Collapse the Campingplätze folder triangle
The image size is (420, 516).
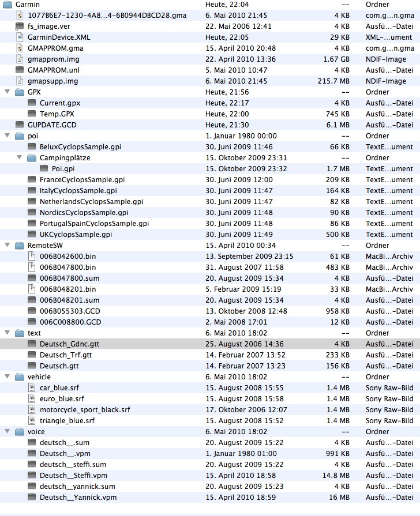tap(19, 157)
